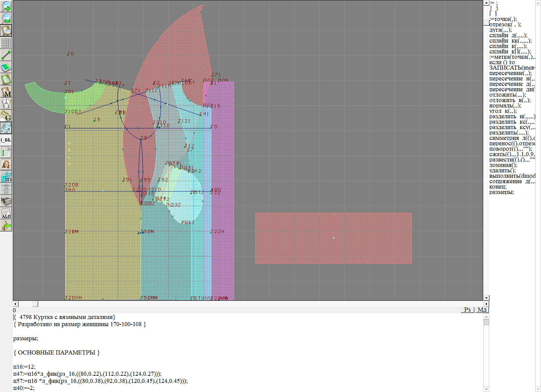
Task: Click the i_66 toolbar button
Action: point(6,140)
